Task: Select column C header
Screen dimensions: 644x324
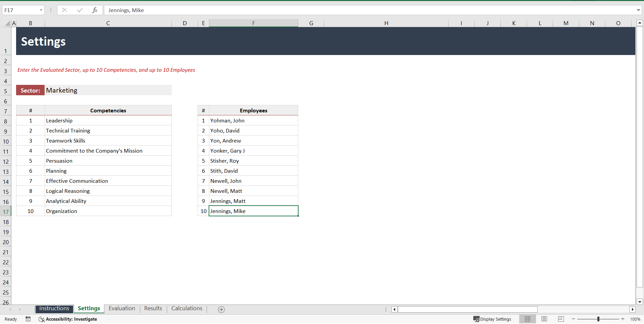Action: click(x=108, y=23)
